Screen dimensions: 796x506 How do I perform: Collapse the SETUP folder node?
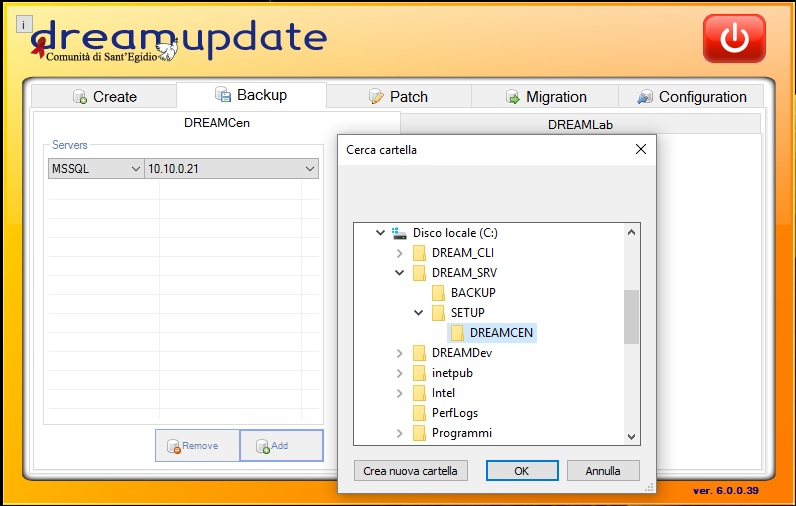(x=418, y=313)
